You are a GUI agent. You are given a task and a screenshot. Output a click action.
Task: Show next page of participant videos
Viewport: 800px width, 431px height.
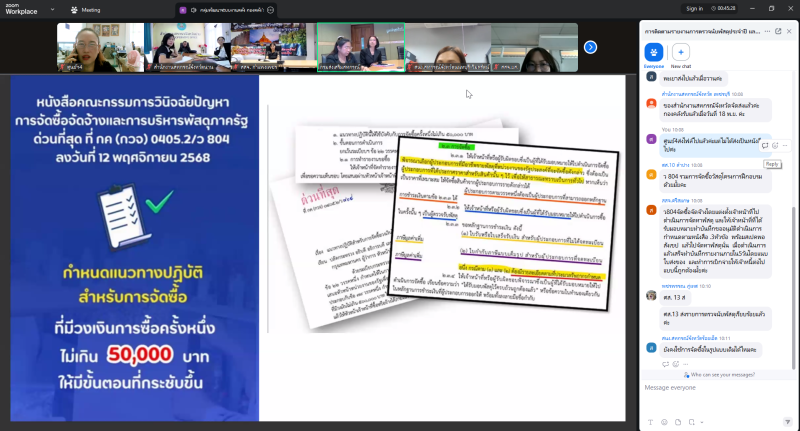point(590,47)
